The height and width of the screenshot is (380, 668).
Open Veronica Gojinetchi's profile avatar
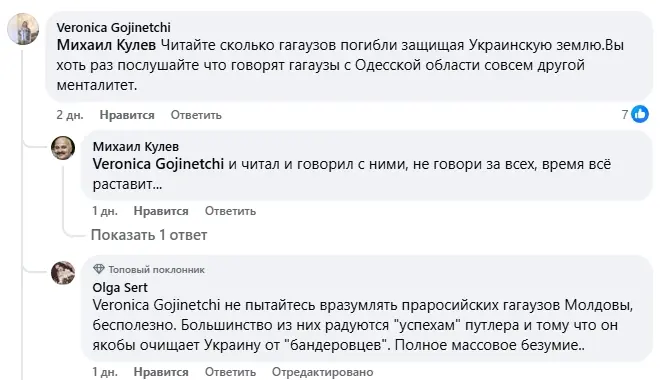pos(23,29)
